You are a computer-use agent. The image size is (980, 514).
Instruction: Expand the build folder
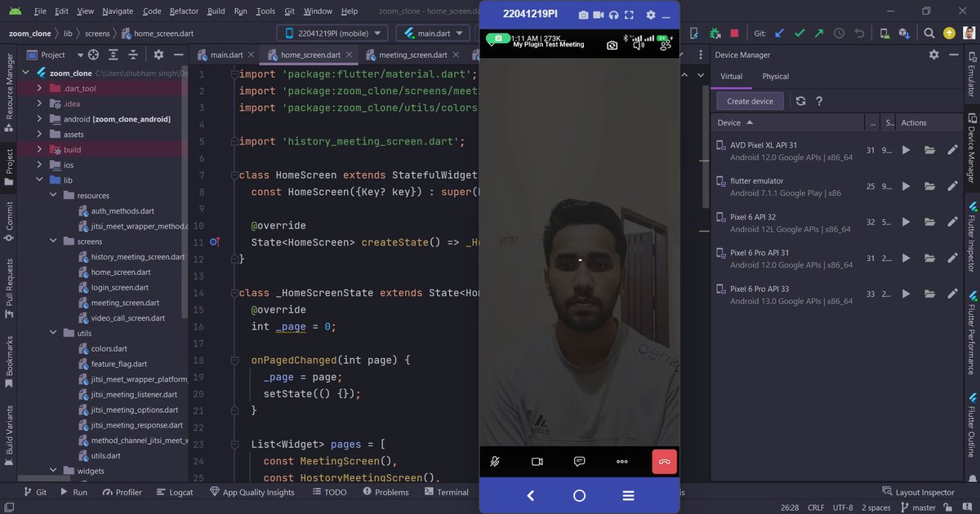click(x=39, y=149)
